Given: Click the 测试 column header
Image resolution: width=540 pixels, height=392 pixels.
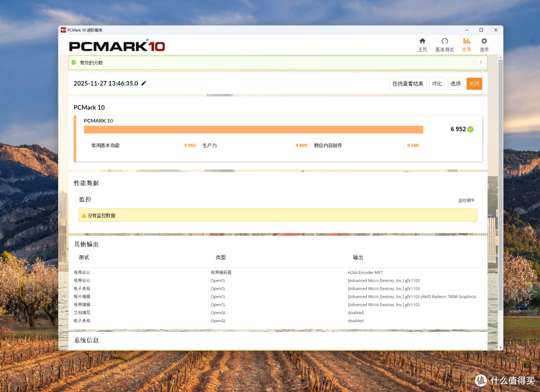Looking at the screenshot, I should (83, 257).
